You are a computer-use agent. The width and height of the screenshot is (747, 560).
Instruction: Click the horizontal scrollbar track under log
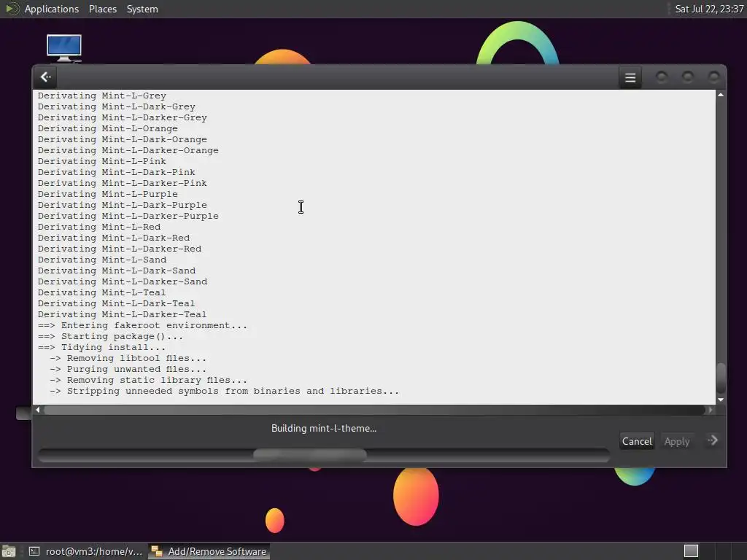click(x=374, y=410)
